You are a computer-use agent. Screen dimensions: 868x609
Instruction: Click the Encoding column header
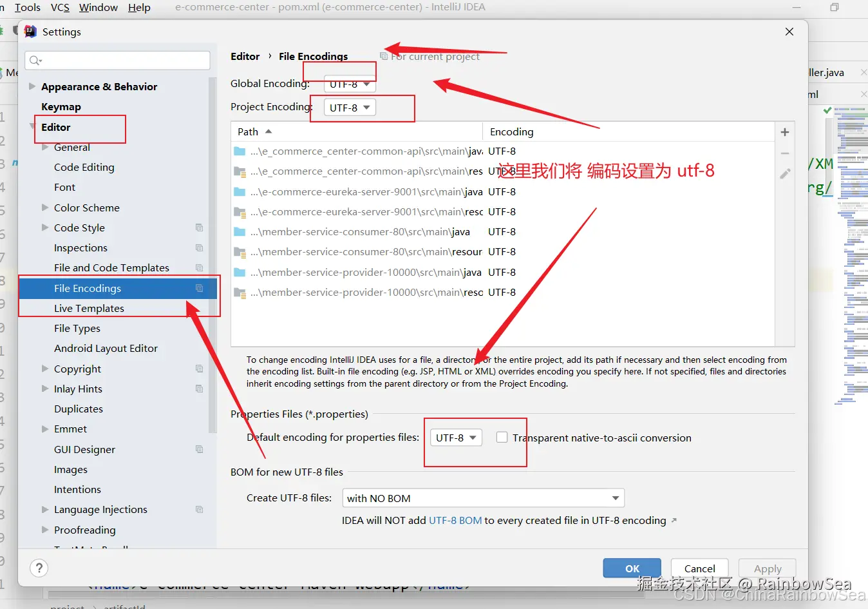(x=628, y=131)
